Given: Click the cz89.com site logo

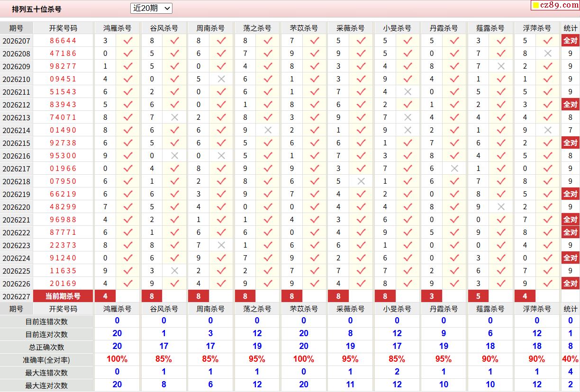Looking at the screenshot, I should [x=554, y=5].
